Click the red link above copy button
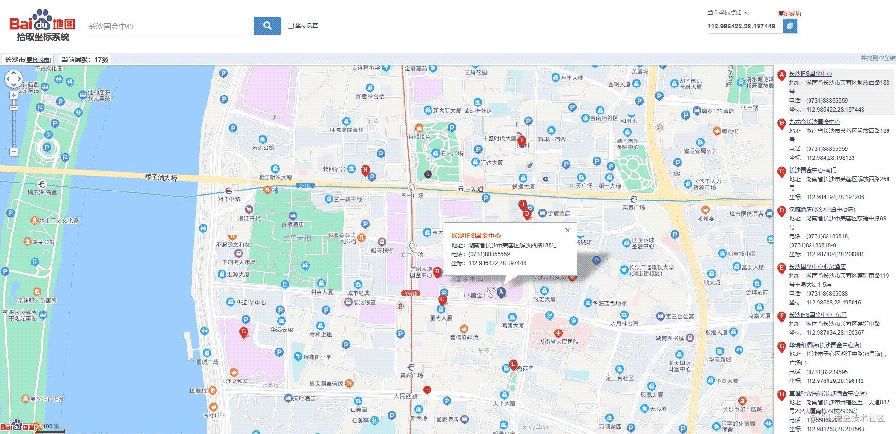 (787, 13)
